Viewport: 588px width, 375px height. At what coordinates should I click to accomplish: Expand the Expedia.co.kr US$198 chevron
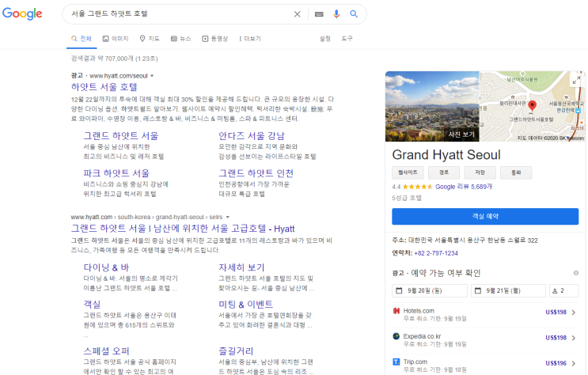click(x=574, y=338)
